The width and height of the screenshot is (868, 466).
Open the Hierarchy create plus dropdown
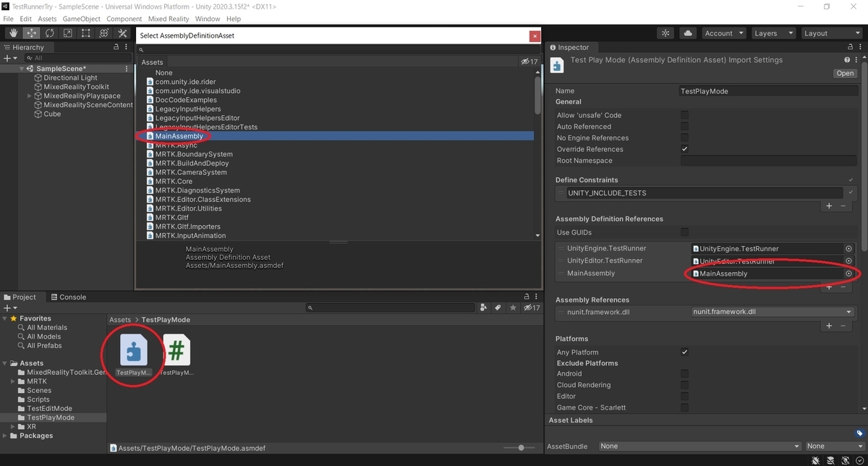[x=9, y=58]
